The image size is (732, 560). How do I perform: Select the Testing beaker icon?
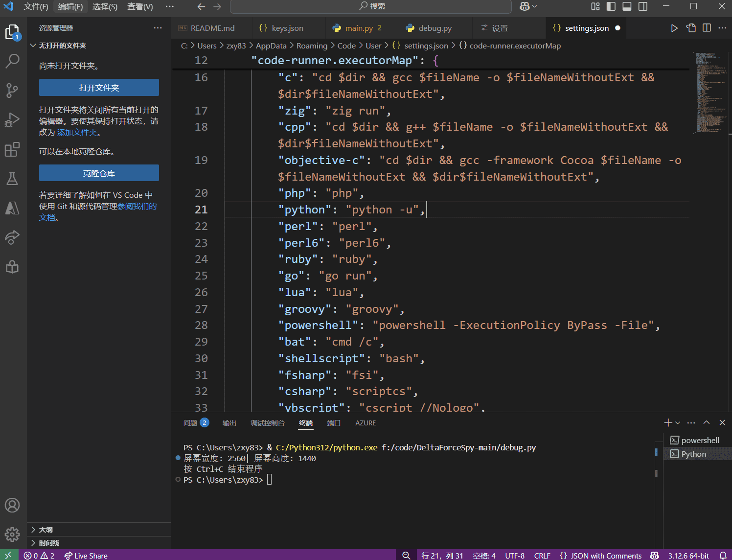12,179
